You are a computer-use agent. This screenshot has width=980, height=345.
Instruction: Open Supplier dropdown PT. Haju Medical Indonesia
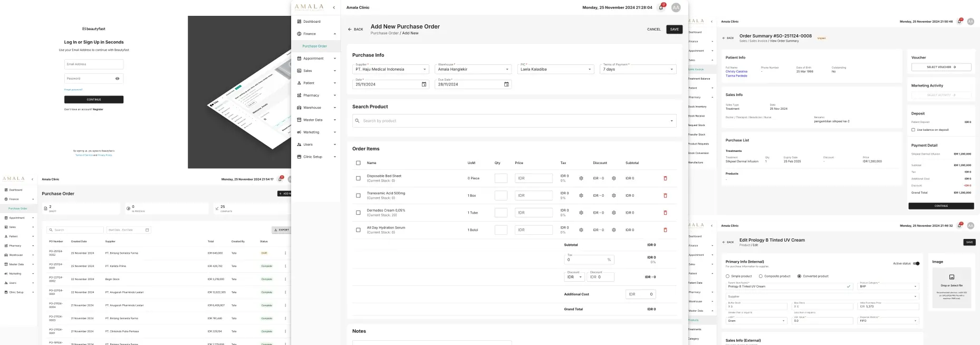tap(390, 69)
